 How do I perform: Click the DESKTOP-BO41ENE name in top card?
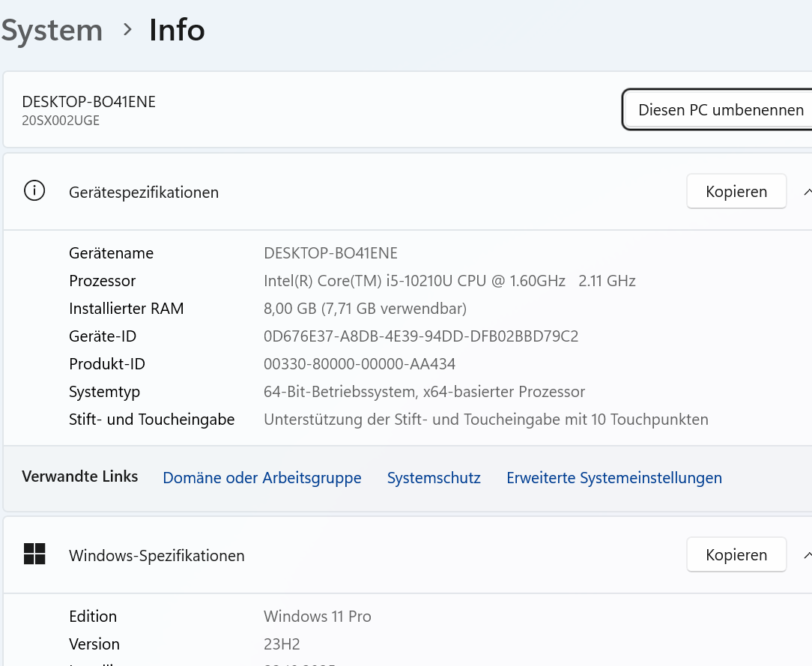coord(88,101)
